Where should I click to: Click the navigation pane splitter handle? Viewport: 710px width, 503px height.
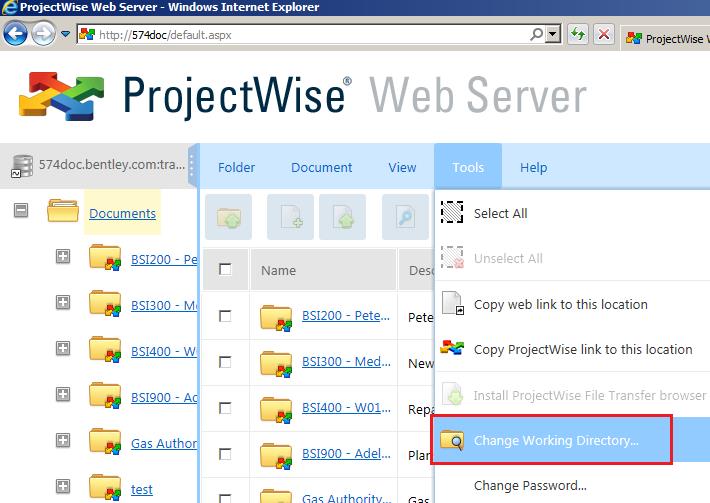(x=192, y=166)
